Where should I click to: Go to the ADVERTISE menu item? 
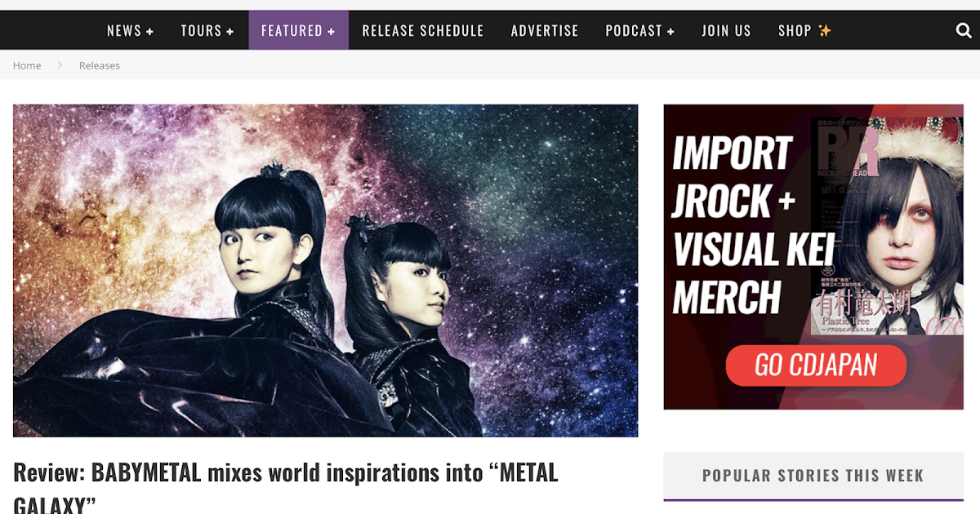tap(545, 30)
